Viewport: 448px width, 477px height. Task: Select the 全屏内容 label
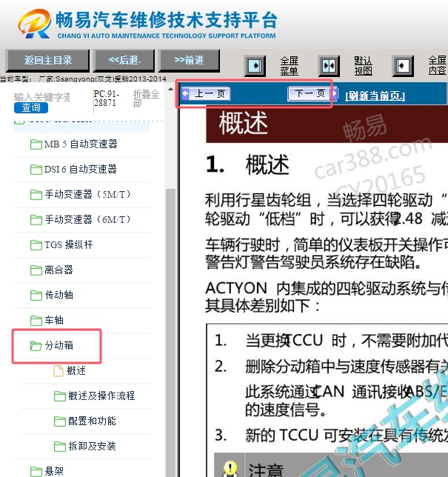point(438,65)
